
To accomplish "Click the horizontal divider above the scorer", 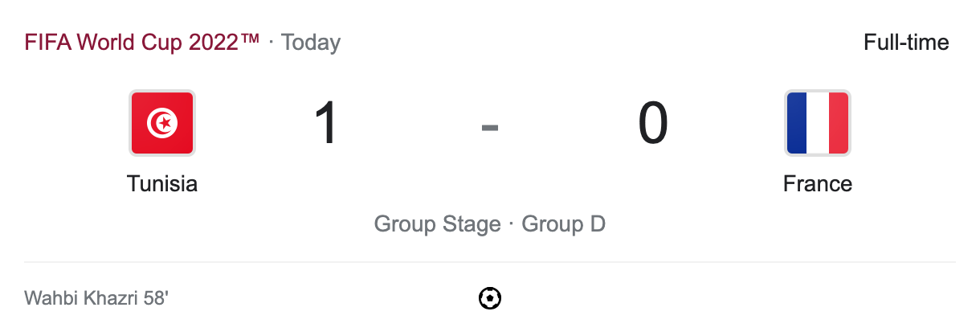I will [x=490, y=262].
